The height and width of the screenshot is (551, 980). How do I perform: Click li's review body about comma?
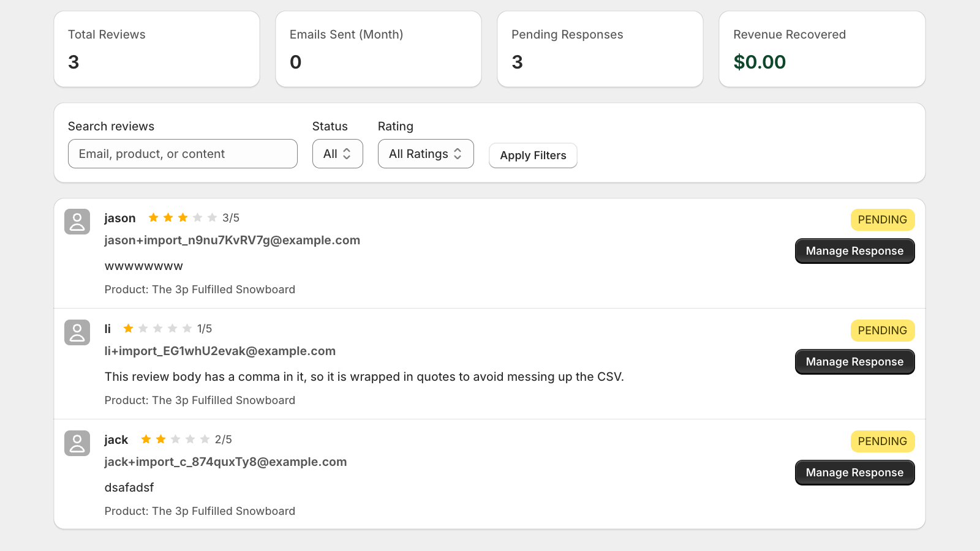click(x=364, y=377)
